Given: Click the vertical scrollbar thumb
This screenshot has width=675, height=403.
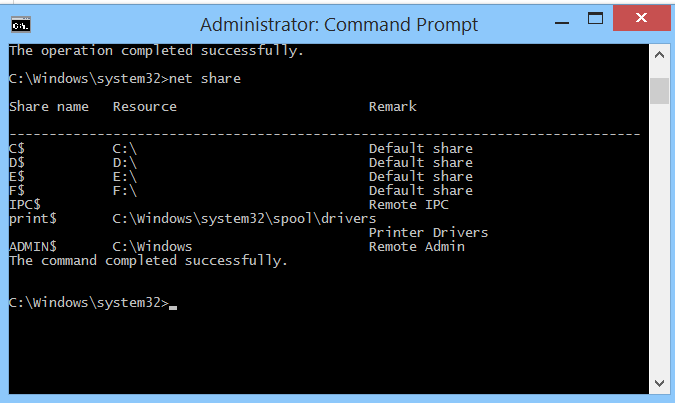Looking at the screenshot, I should [x=659, y=91].
